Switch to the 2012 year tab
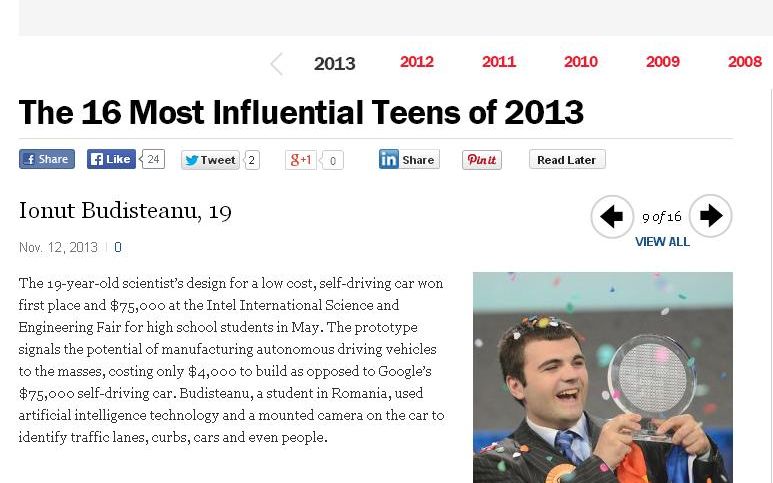 [416, 62]
